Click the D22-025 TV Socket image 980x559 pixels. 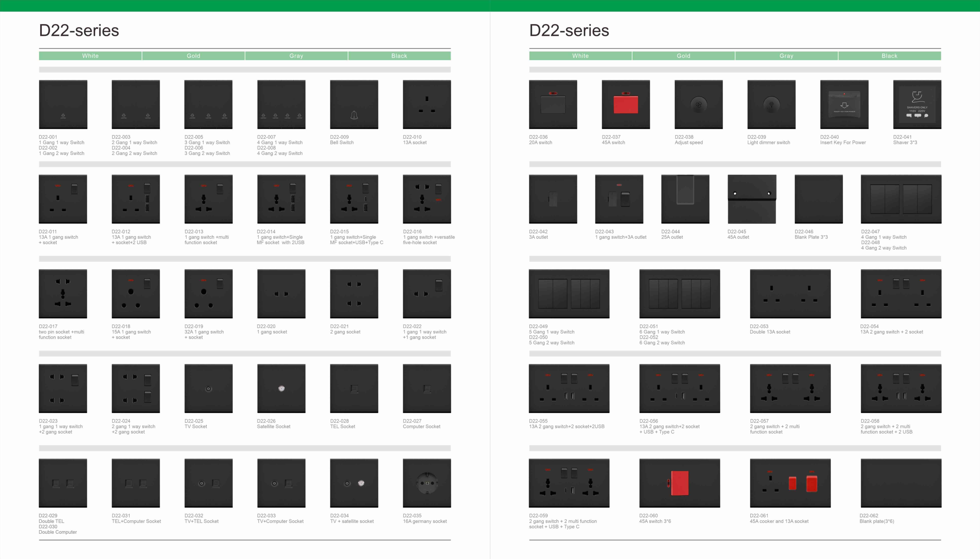pos(208,388)
